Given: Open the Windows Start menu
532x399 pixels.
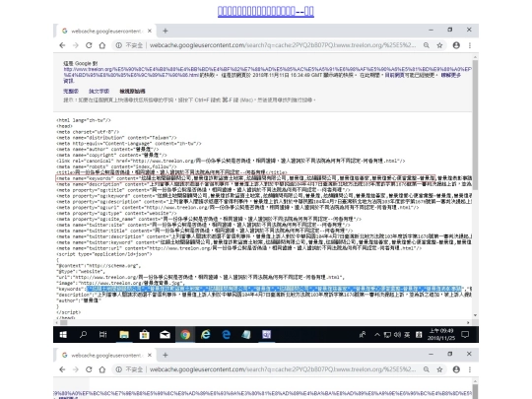Looking at the screenshot, I should 63,335.
